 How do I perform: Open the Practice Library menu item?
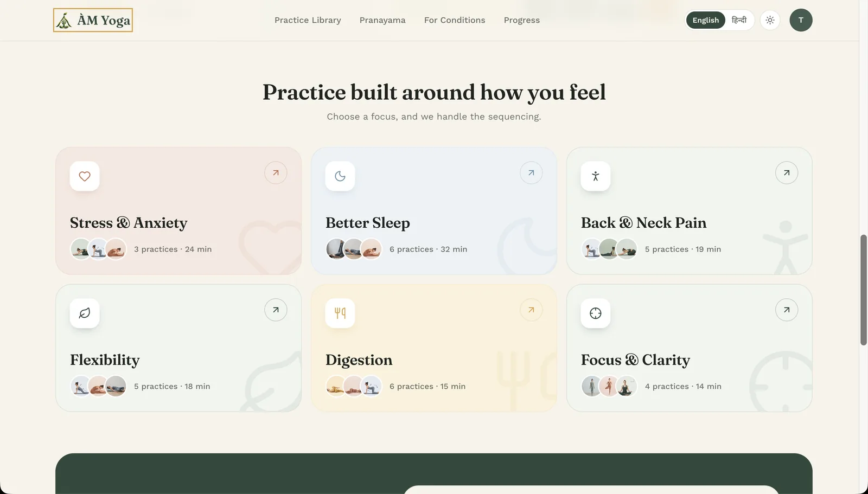point(308,20)
